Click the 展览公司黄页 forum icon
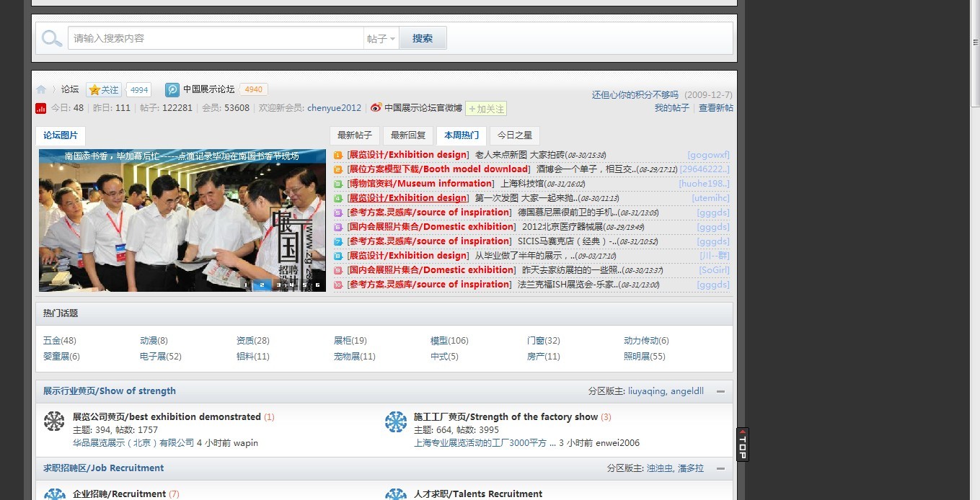Screen dimensions: 980x500 pyautogui.click(x=54, y=421)
